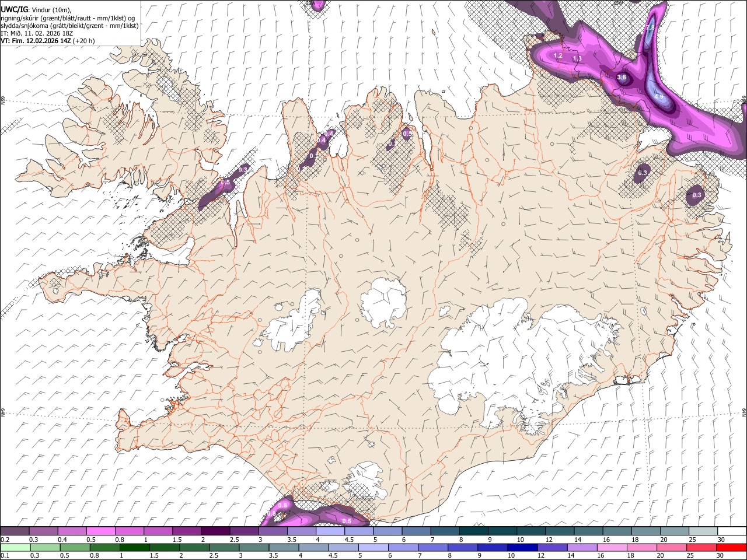Image resolution: width=747 pixels, height=560 pixels.
Task: Click the '18' label on the bottom scale
Action: pyautogui.click(x=630, y=555)
